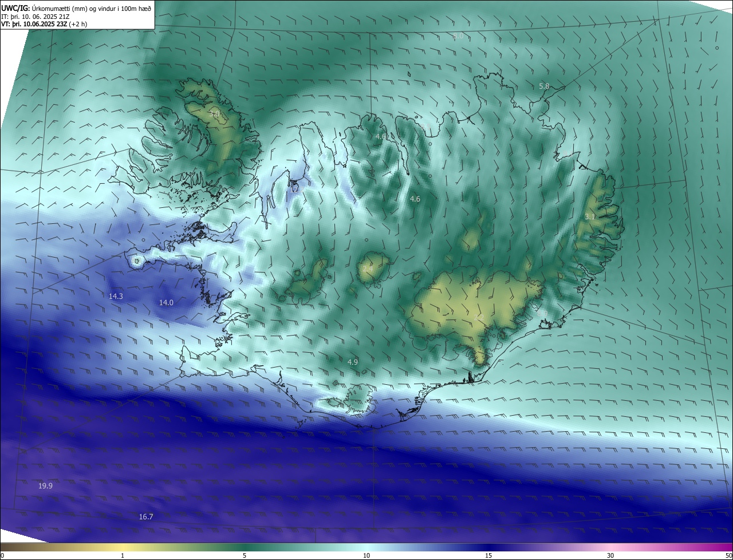Click the 'VT: þri. 10.06.2025 23Z (+2 h)' line
733x560 pixels.
pos(44,25)
